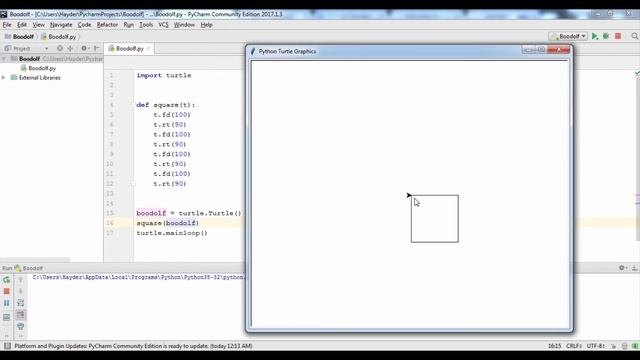Stop the process with the toolbar red square

click(x=618, y=36)
